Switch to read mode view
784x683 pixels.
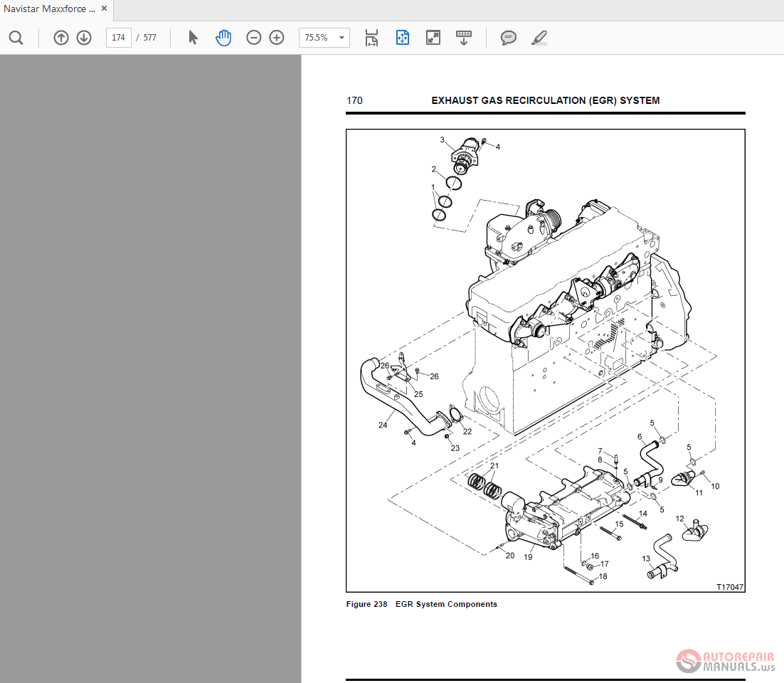pyautogui.click(x=464, y=38)
